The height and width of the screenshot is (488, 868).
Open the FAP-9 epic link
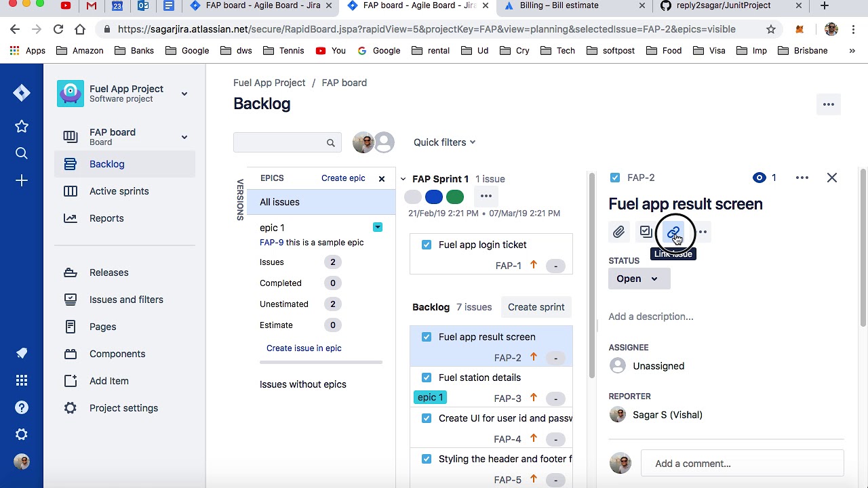[271, 243]
